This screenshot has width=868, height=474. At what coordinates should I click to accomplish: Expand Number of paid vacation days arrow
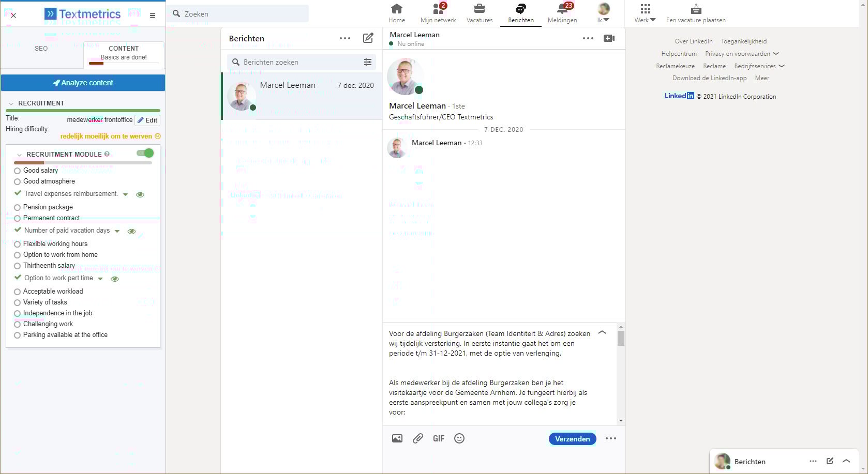117,232
